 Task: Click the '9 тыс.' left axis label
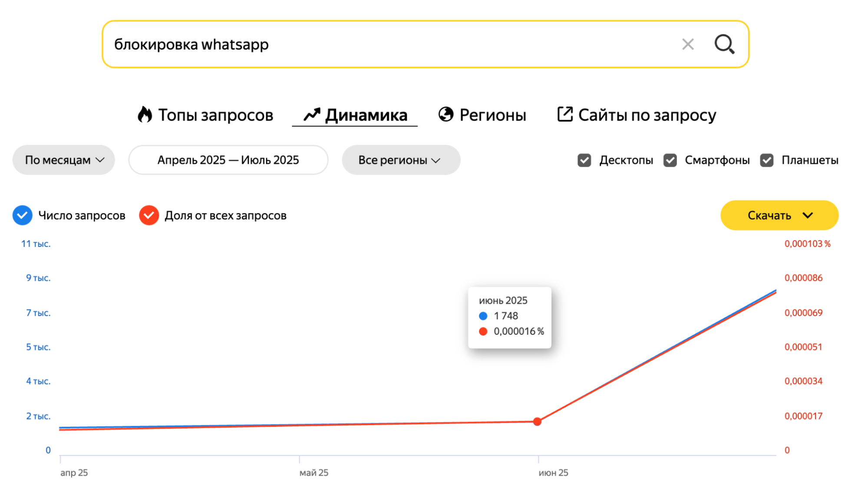point(38,278)
